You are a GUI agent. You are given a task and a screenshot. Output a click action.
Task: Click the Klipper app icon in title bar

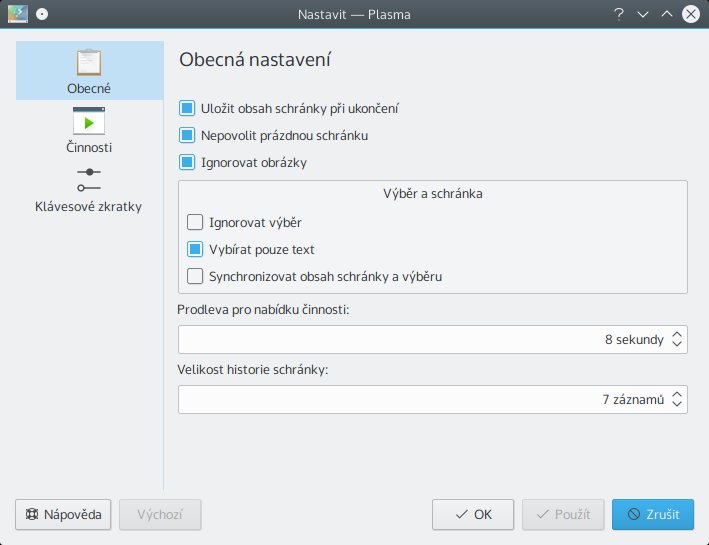tap(17, 14)
